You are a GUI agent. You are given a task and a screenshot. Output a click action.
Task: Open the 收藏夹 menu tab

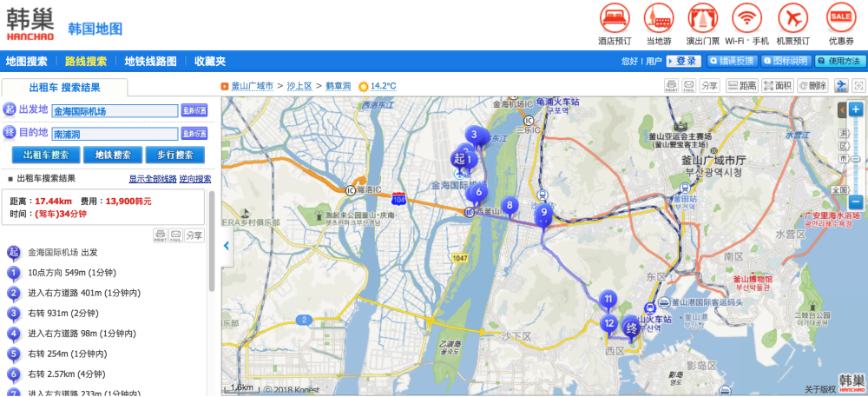click(210, 62)
